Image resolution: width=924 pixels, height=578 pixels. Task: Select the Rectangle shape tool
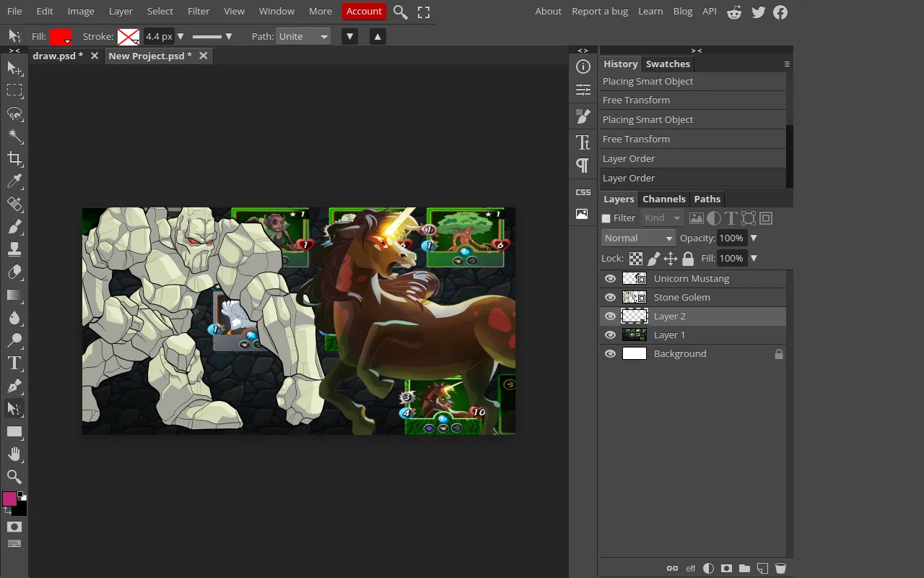pos(14,432)
